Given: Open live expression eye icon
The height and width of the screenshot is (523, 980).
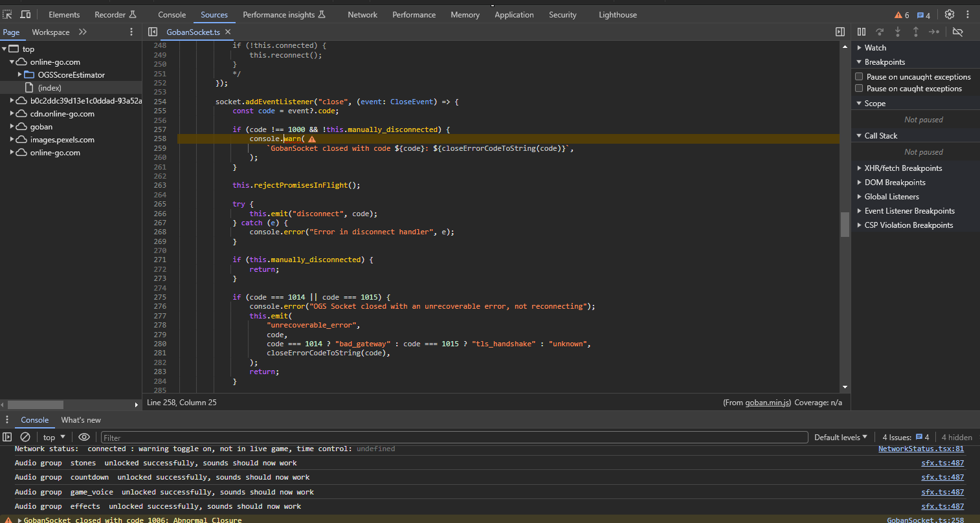Looking at the screenshot, I should (84, 437).
